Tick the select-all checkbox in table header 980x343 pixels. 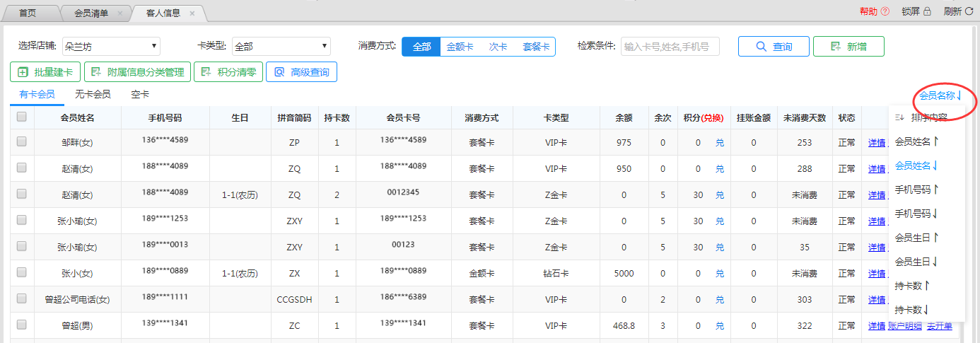coord(21,117)
